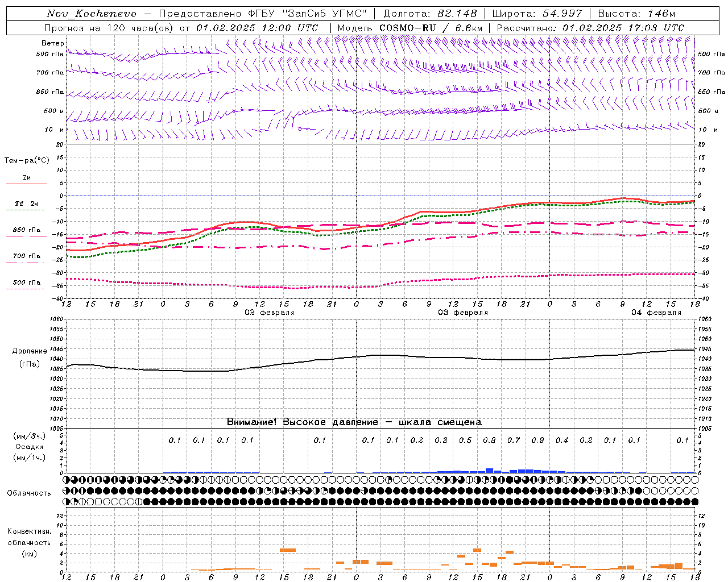Viewport: 728px width, 582px height.
Task: Click the '03 февраля' date label
Action: point(463,313)
